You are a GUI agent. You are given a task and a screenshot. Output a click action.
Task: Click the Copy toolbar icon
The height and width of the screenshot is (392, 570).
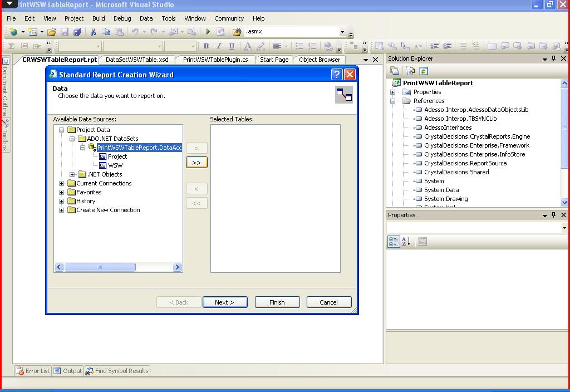(106, 32)
